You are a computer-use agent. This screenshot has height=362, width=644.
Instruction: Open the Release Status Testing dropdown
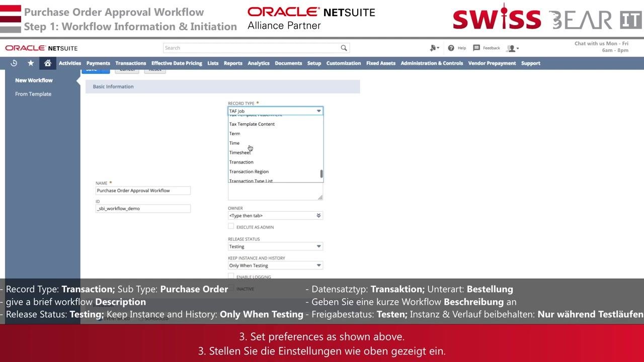[x=275, y=247]
